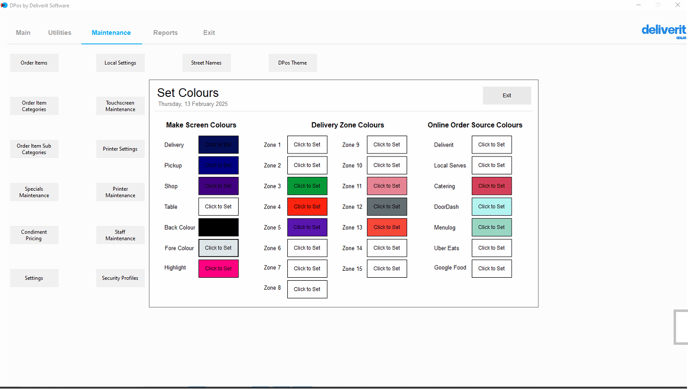
Task: Set the Pickup make screen colour
Action: 219,165
